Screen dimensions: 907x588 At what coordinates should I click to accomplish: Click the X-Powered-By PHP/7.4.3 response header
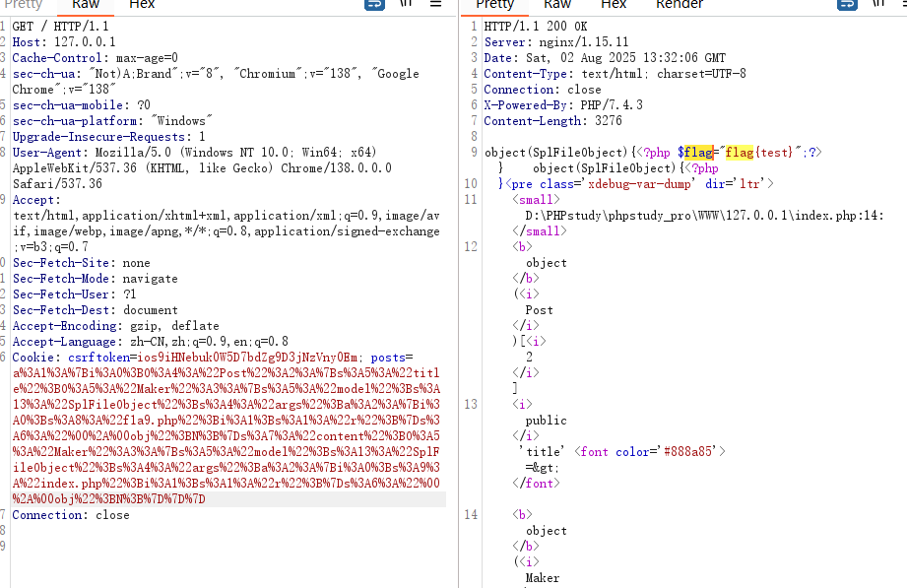click(x=563, y=105)
